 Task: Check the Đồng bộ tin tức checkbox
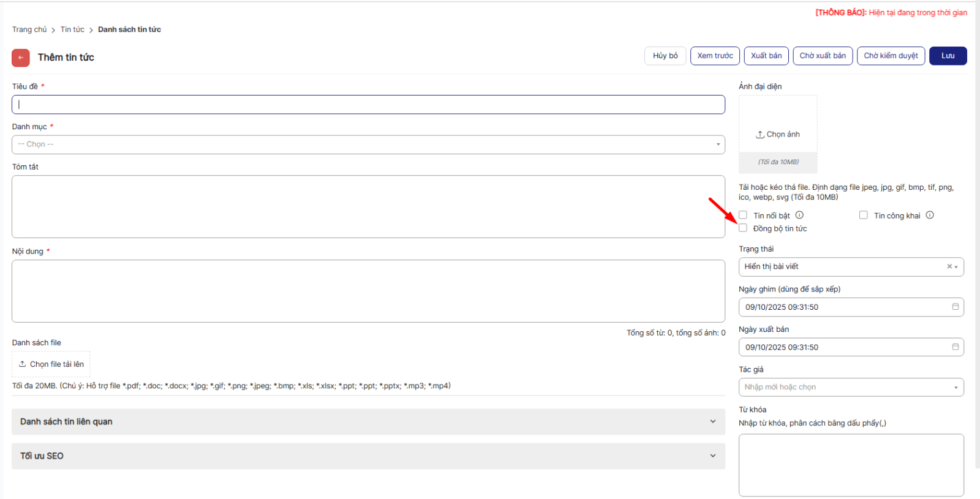point(743,228)
